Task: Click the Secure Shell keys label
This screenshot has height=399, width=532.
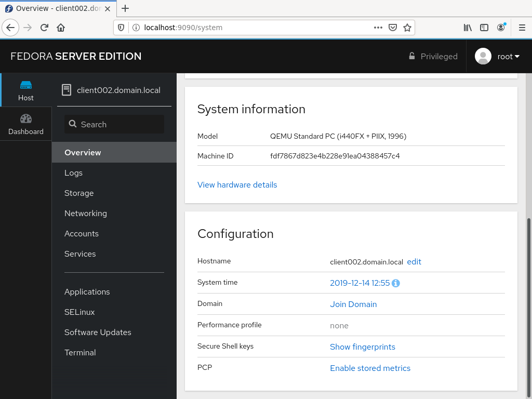Action: point(225,346)
